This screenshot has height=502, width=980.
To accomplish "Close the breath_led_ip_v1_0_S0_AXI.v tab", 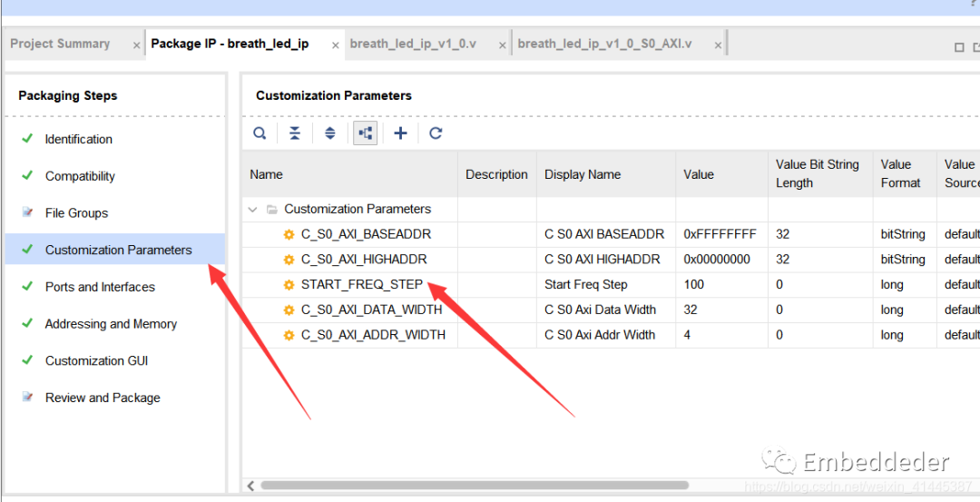I will (x=718, y=44).
